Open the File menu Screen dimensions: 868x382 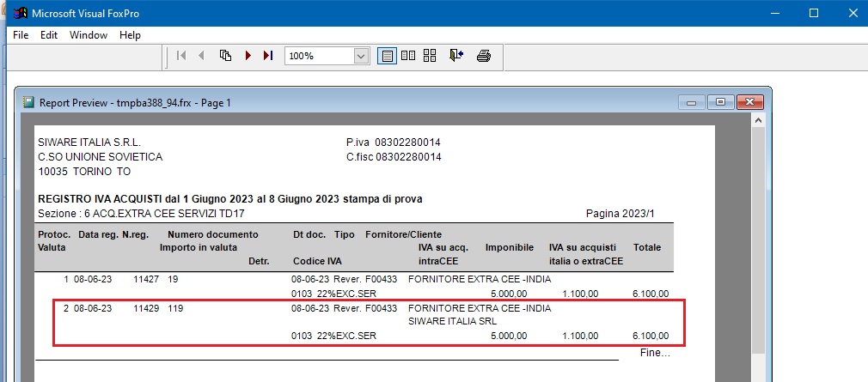[21, 35]
